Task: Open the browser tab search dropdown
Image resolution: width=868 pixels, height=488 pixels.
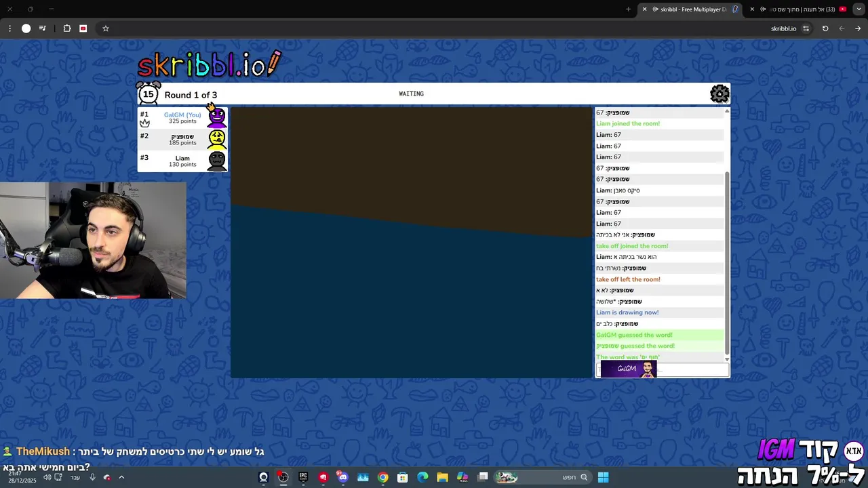Action: (x=859, y=9)
